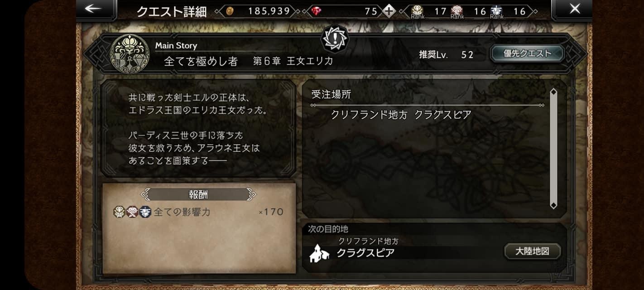The width and height of the screenshot is (644, 290).
Task: Tap the plus icon to add rubies
Action: [389, 11]
